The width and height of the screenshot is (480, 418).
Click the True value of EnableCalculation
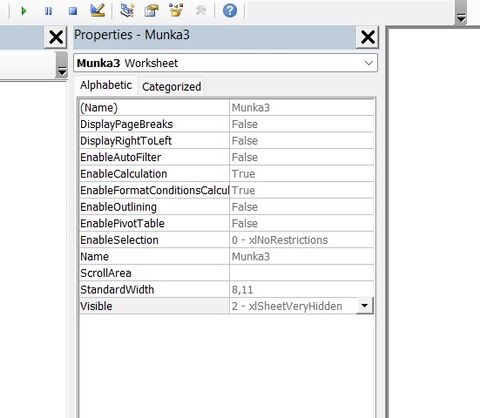click(243, 174)
